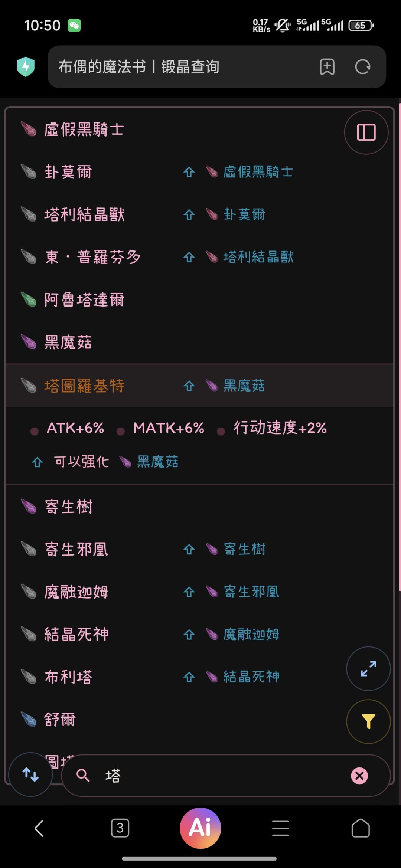Tap the expand fullscreen arrows button
Image resolution: width=401 pixels, height=868 pixels.
tap(368, 668)
